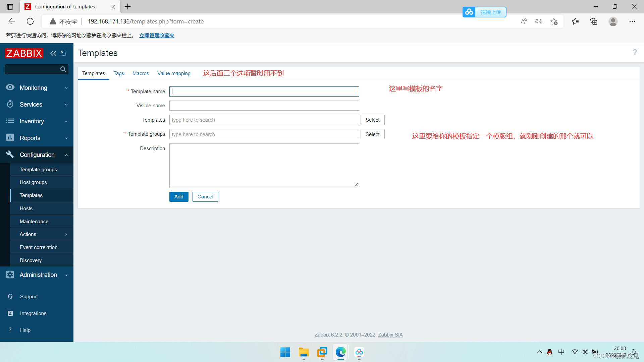Click Add button to create template
Screen dimensions: 644x362
[x=179, y=197]
